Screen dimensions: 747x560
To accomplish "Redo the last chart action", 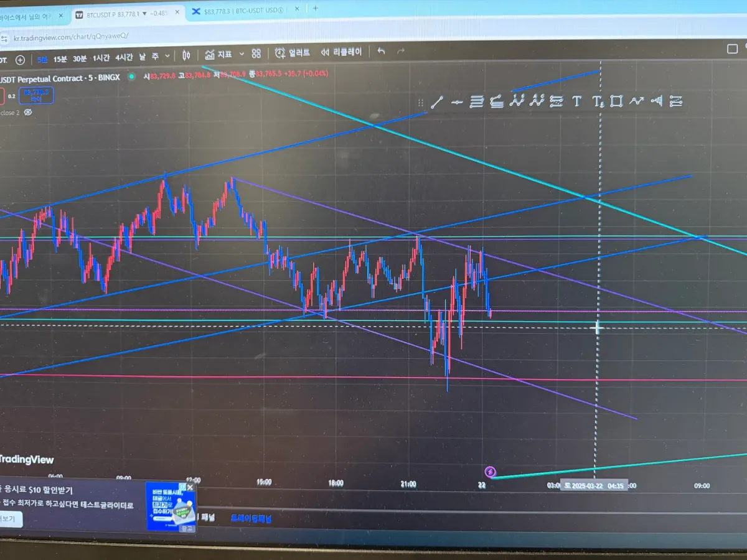I will point(402,51).
